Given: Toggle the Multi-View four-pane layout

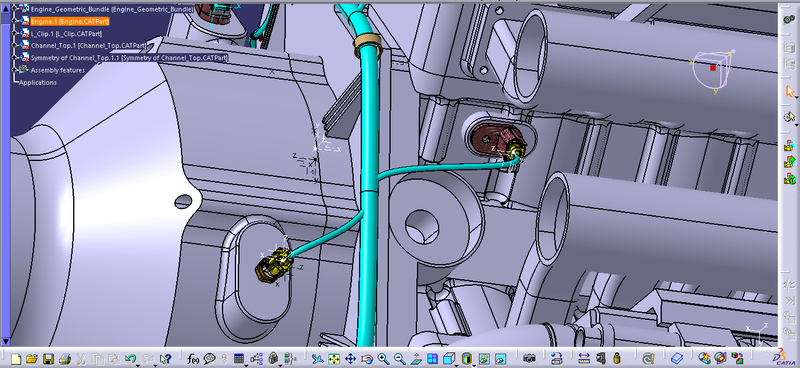Looking at the screenshot, I should point(433,359).
